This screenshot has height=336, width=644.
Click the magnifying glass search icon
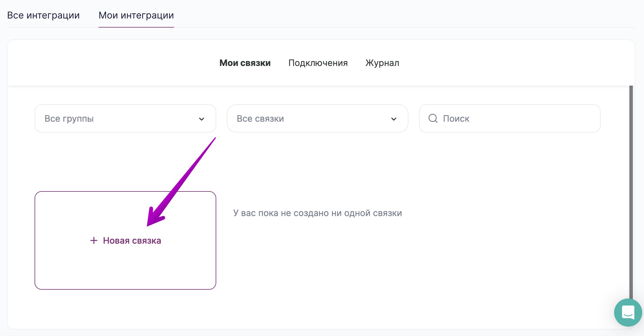point(433,118)
